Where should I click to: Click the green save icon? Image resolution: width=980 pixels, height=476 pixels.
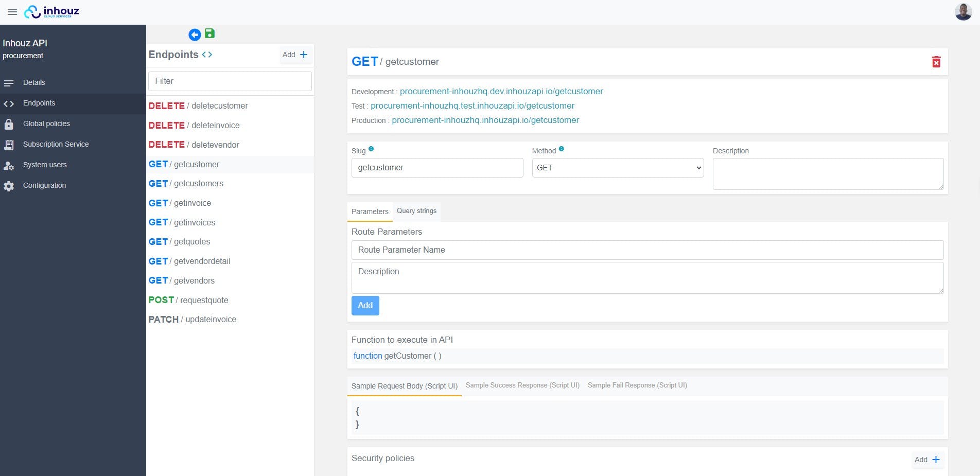[x=209, y=33]
